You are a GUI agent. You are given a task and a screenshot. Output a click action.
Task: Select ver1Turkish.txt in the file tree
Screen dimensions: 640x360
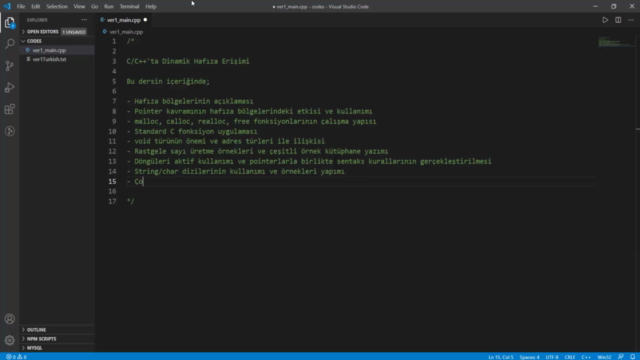(49, 59)
